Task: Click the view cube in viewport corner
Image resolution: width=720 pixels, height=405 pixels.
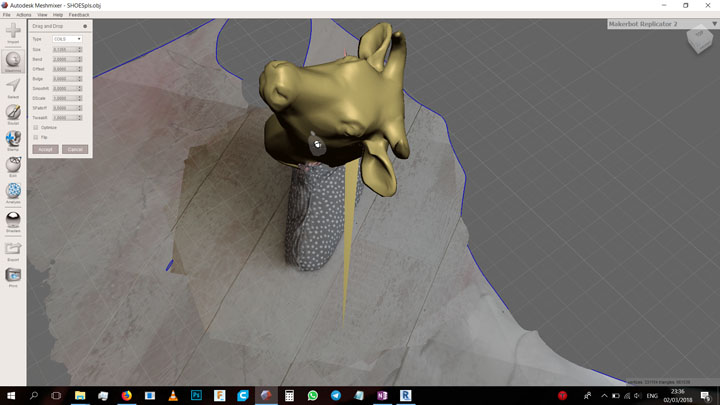Action: point(699,40)
